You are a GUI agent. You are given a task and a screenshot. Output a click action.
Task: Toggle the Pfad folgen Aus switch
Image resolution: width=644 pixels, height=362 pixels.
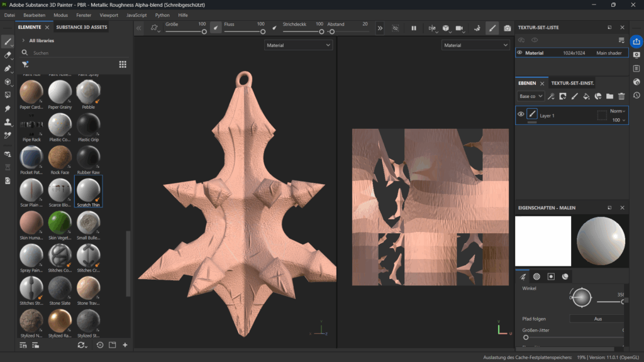597,319
